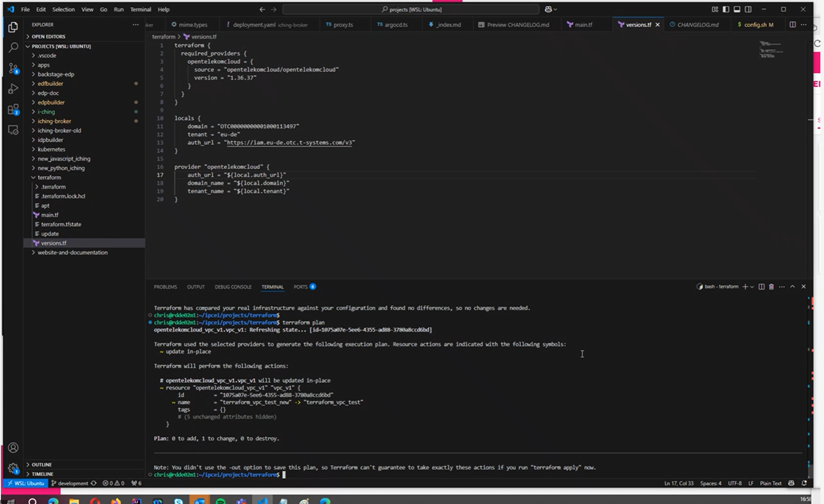Viewport: 824px width, 504px height.
Task: Open the Search view in activity bar
Action: click(13, 47)
